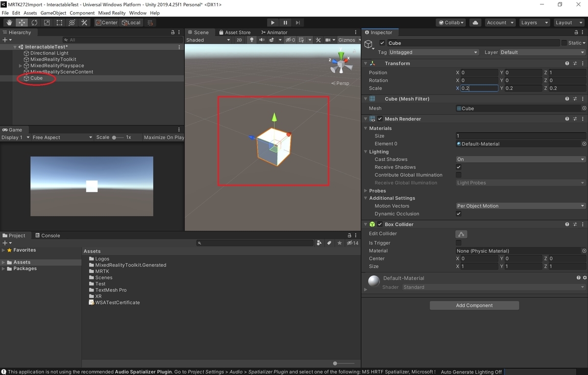This screenshot has width=588, height=375.
Task: Toggle Cube active checkbox in Inspector
Action: tap(382, 43)
